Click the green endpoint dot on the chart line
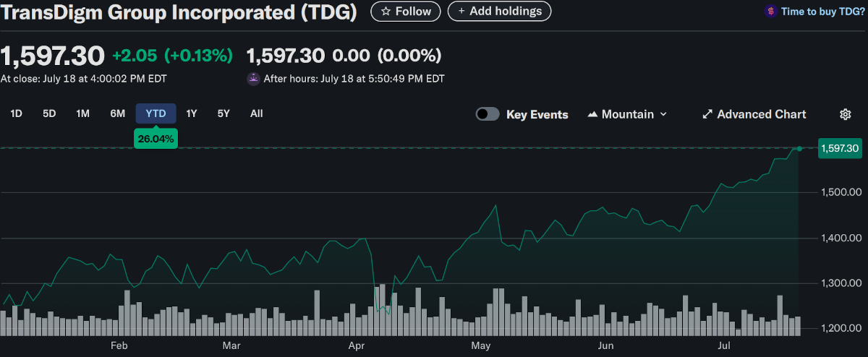This screenshot has width=868, height=357. tap(799, 148)
